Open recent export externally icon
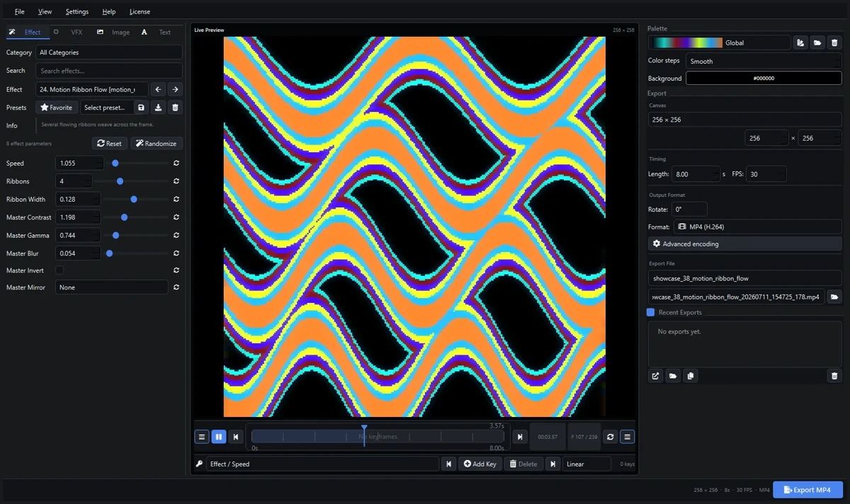Viewport: 850px width, 504px height. (655, 376)
